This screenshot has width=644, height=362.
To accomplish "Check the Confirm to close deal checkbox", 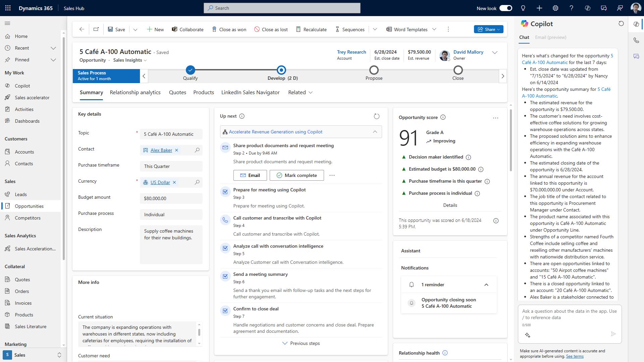I will (225, 311).
